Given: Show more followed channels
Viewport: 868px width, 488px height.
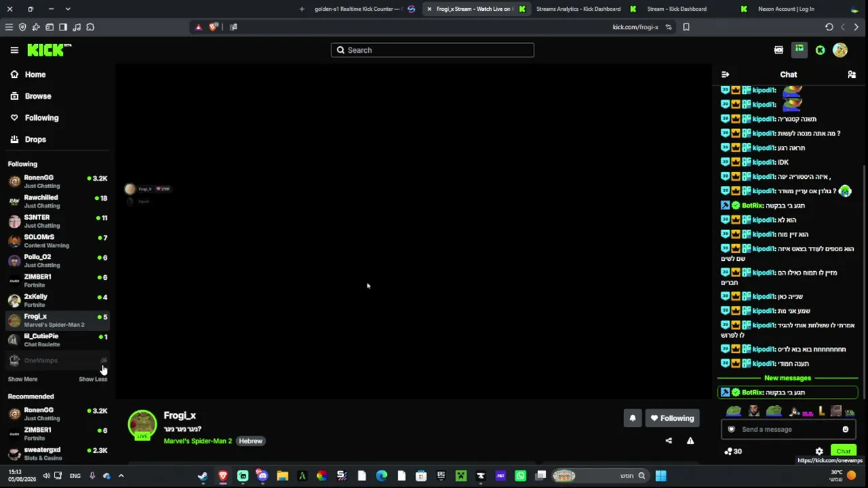Looking at the screenshot, I should [22, 379].
